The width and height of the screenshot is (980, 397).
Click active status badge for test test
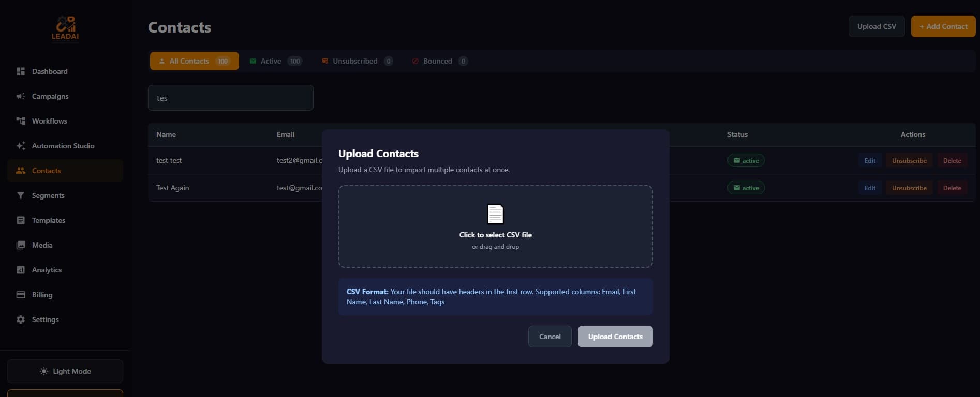(x=746, y=161)
